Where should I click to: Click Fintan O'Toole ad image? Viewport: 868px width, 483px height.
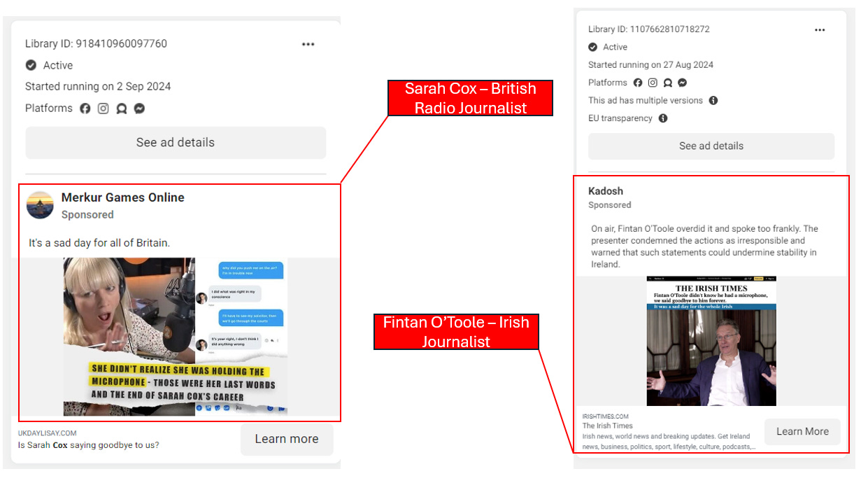[711, 341]
